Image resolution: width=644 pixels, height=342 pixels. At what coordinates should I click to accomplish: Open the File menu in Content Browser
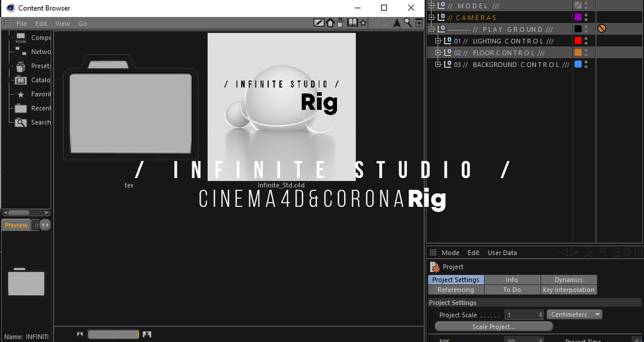[22, 24]
